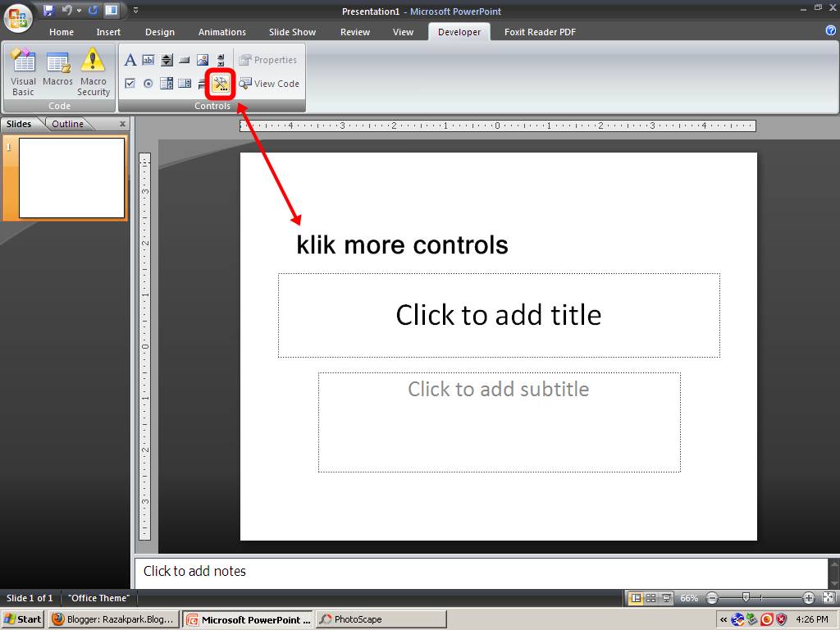Insert an Image control

202,60
